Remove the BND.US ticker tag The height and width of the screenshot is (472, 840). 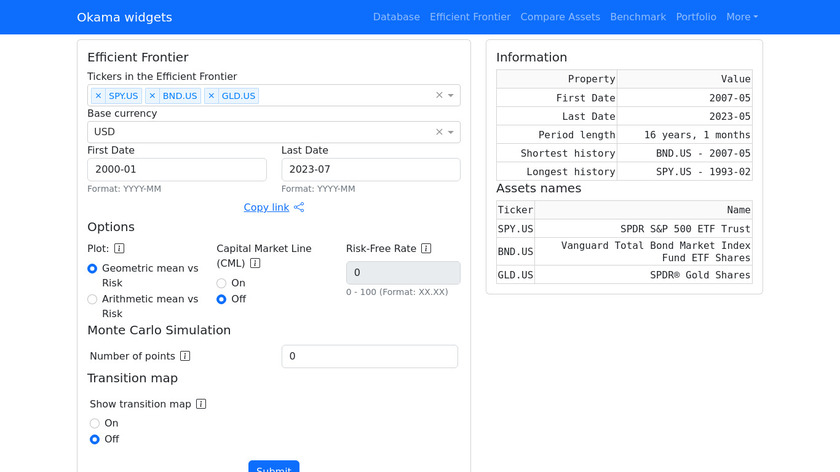[152, 96]
